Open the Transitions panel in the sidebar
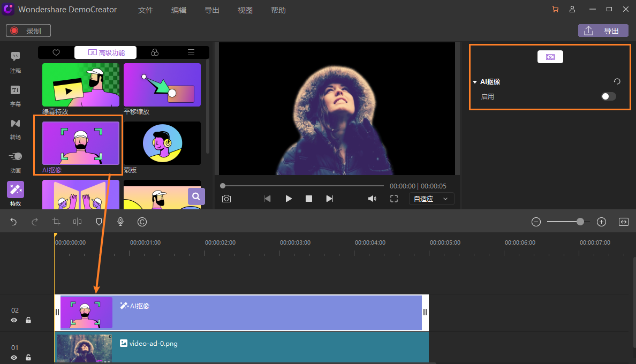The height and width of the screenshot is (364, 636). 16,128
